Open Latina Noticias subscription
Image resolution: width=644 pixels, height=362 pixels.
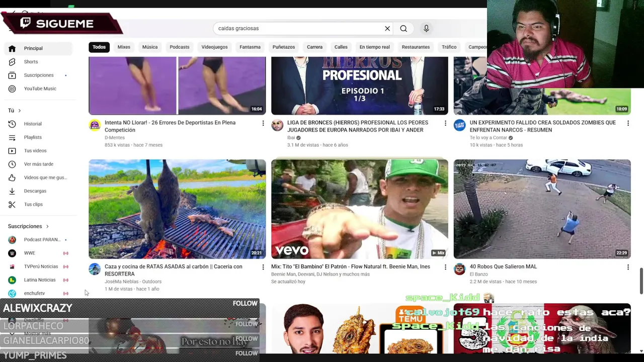(39, 280)
